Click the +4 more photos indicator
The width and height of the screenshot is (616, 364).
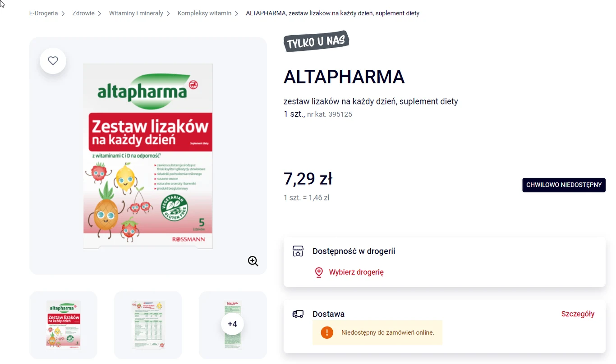(232, 323)
